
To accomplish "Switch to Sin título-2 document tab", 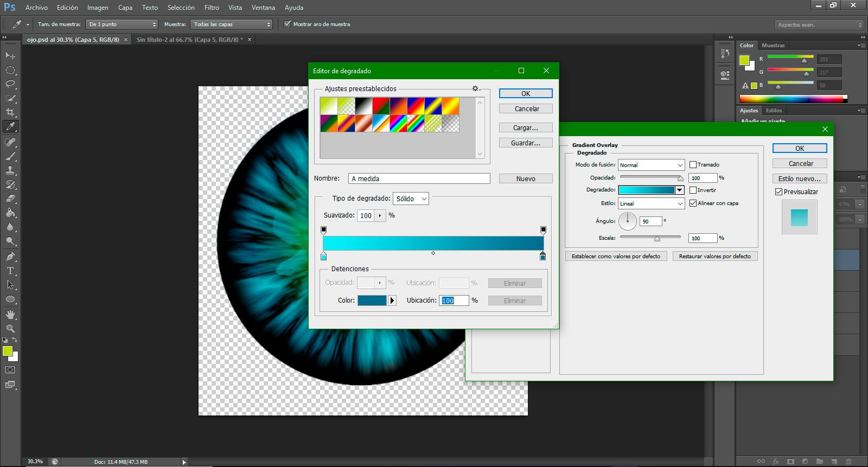I will click(189, 40).
